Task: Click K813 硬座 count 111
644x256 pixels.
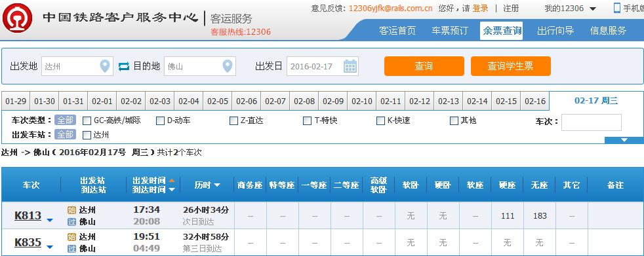Action: (508, 216)
